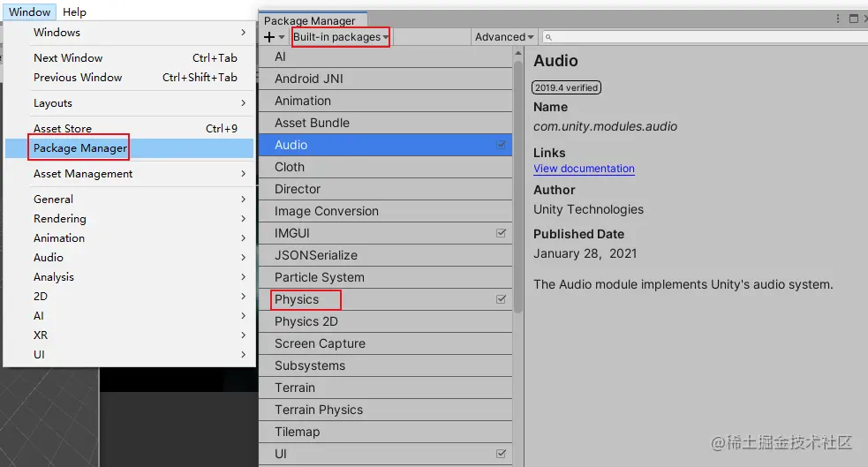This screenshot has width=868, height=467.
Task: Select the Asset Bundle package
Action: click(385, 123)
